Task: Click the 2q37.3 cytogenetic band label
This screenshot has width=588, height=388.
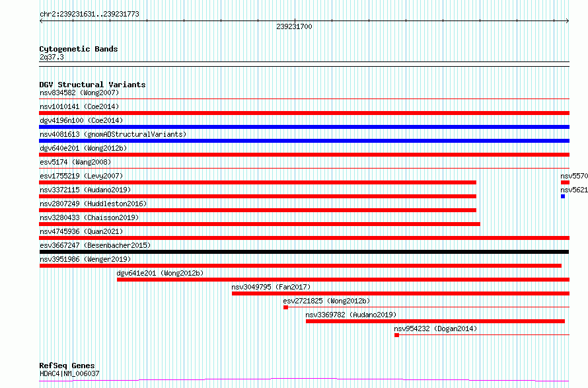Action: 52,57
